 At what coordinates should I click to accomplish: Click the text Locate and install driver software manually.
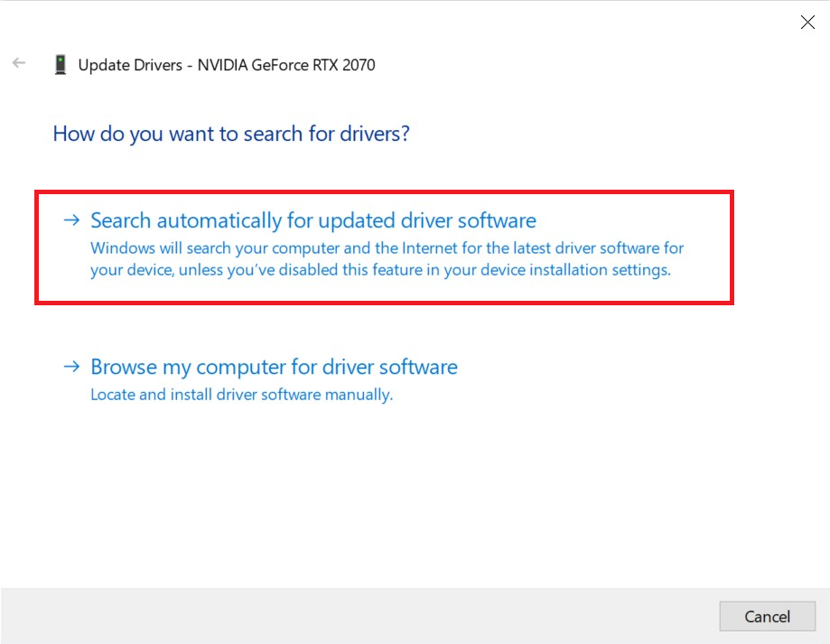[x=242, y=395]
